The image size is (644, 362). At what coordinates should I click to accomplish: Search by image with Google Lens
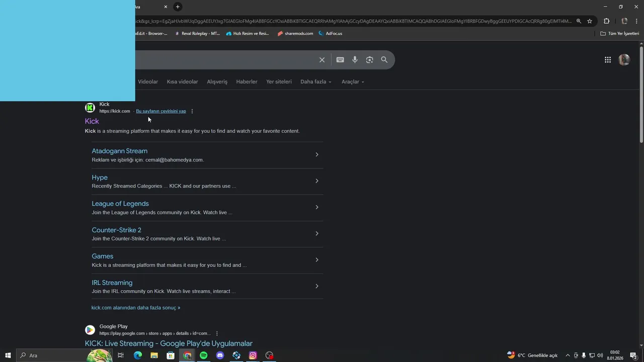(370, 60)
